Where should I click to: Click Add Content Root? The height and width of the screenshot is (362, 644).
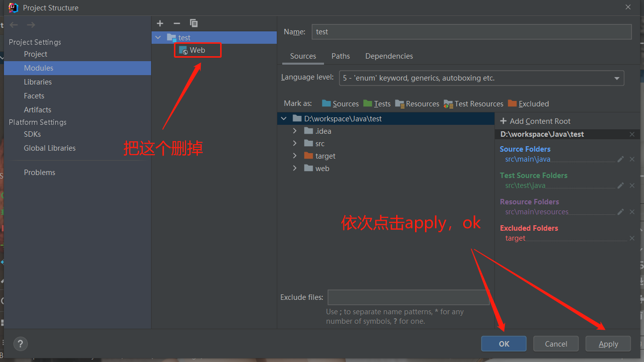[535, 121]
